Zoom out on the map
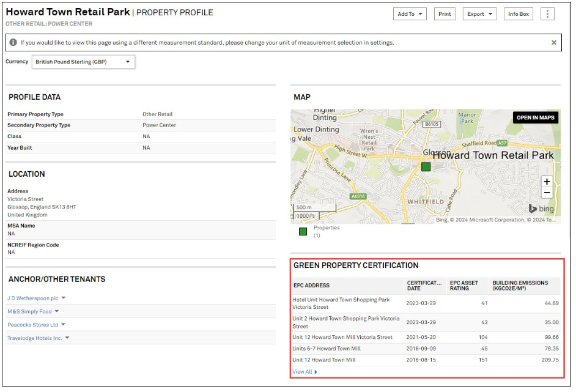Image resolution: width=576 pixels, height=392 pixels. (x=547, y=193)
